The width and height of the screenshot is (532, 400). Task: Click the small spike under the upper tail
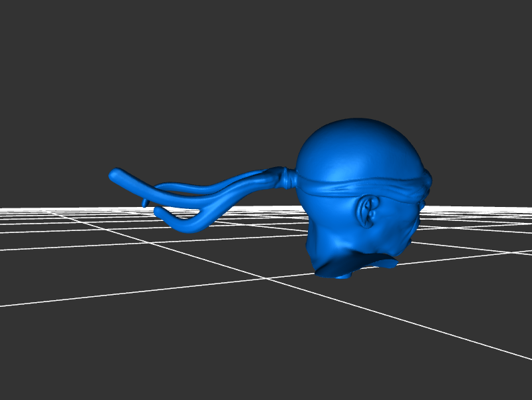(144, 202)
